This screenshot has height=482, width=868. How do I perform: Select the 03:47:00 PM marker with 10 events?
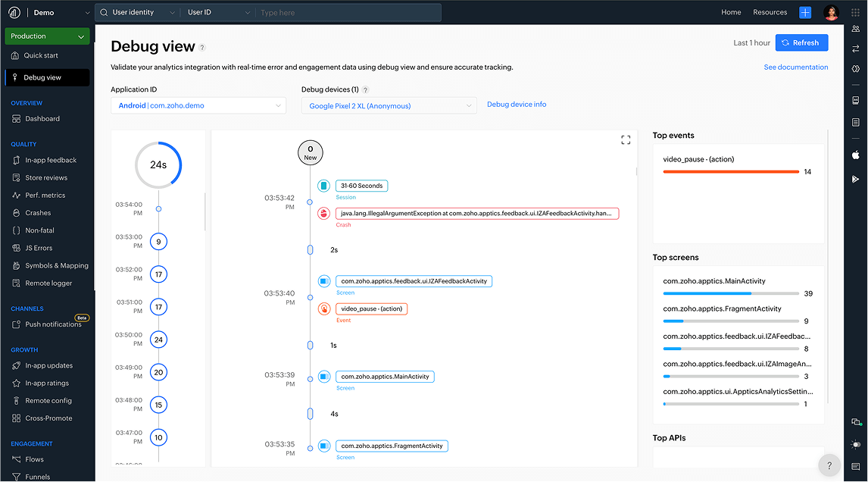pyautogui.click(x=158, y=438)
